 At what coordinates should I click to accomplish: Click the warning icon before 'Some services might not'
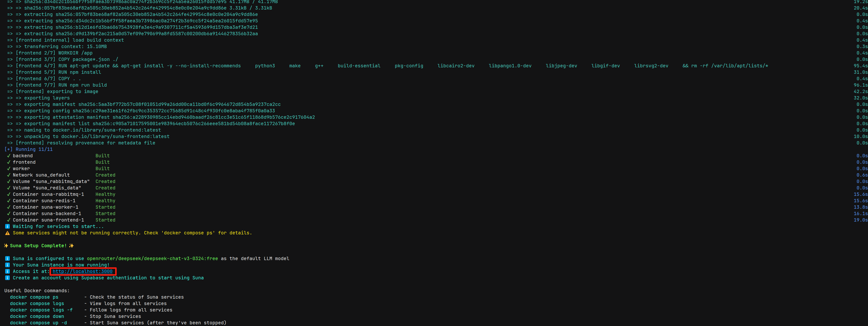7,233
